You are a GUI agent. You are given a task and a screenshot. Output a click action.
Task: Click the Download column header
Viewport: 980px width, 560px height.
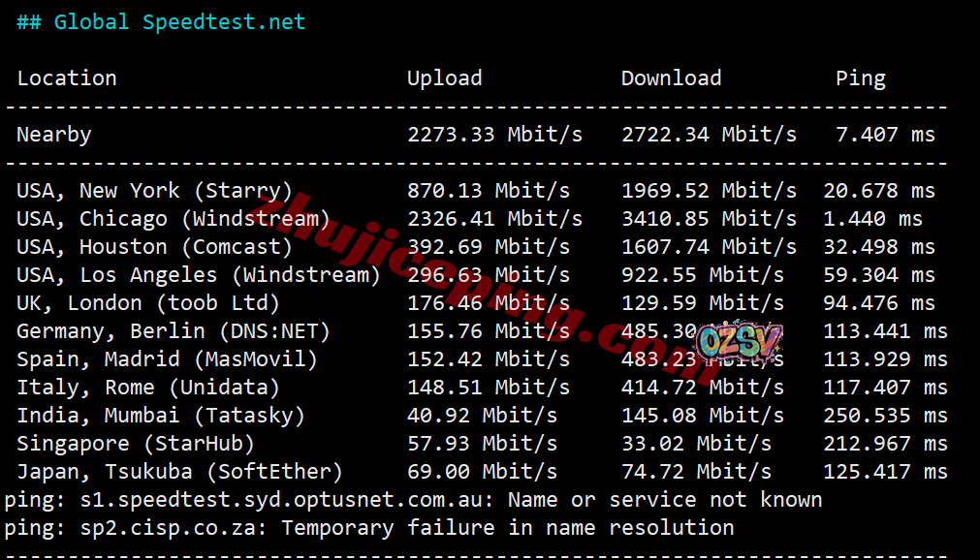tap(671, 78)
